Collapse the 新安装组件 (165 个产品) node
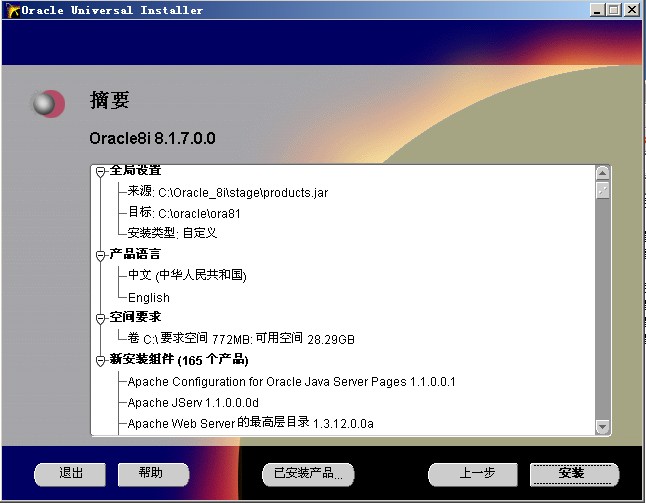The image size is (646, 503). (x=100, y=361)
